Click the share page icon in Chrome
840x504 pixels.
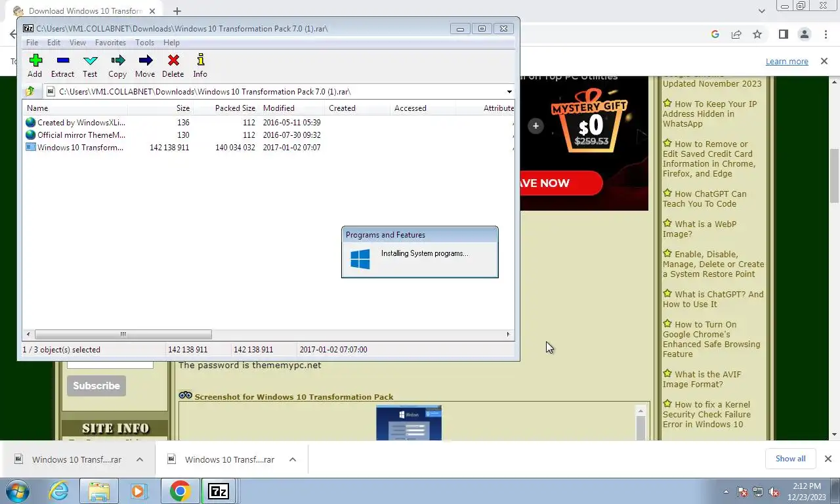[x=736, y=34]
